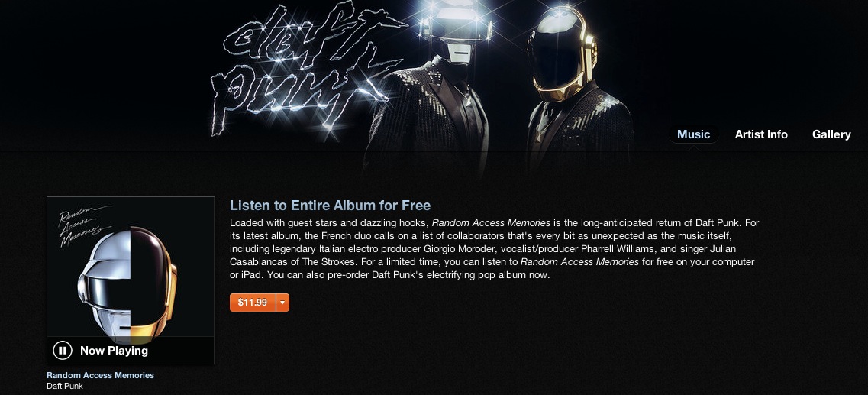Viewport: 868px width, 395px height.
Task: Click the first italic Random Access Memories in the description
Action: [491, 222]
